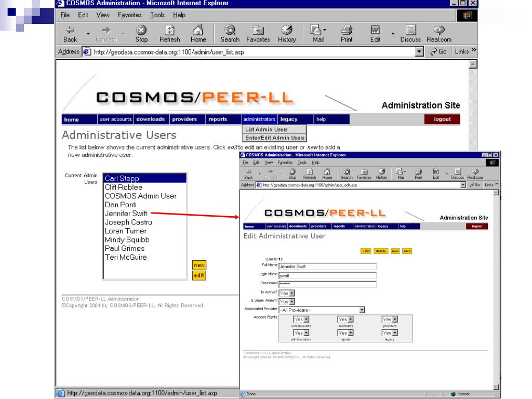This screenshot has width=532, height=399.
Task: Click Discuss icon in main browser toolbar
Action: click(410, 34)
